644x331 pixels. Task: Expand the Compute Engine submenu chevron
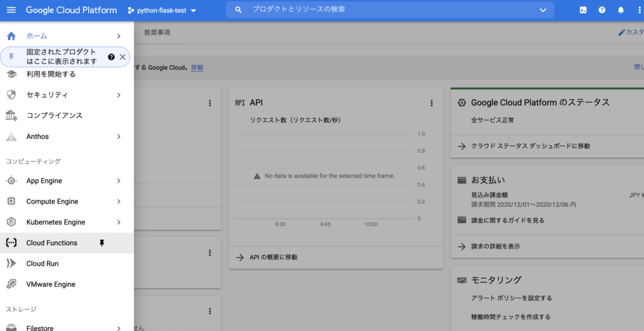click(x=119, y=202)
